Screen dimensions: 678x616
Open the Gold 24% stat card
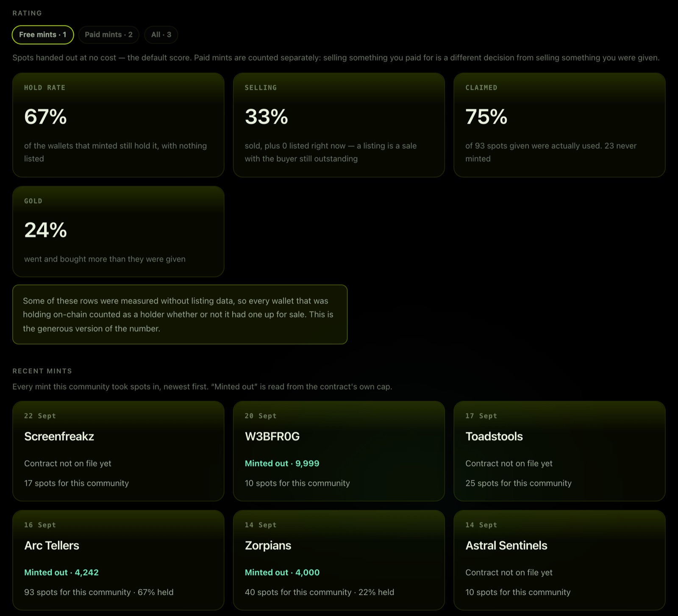pos(118,232)
